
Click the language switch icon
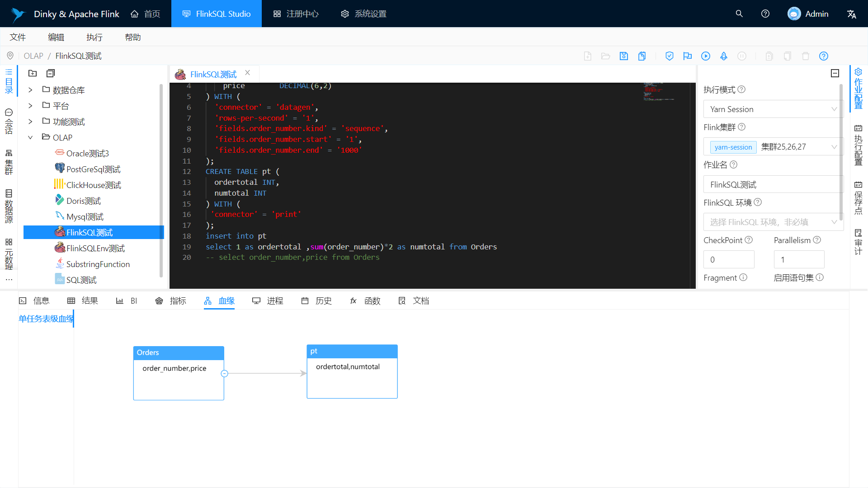(x=852, y=14)
